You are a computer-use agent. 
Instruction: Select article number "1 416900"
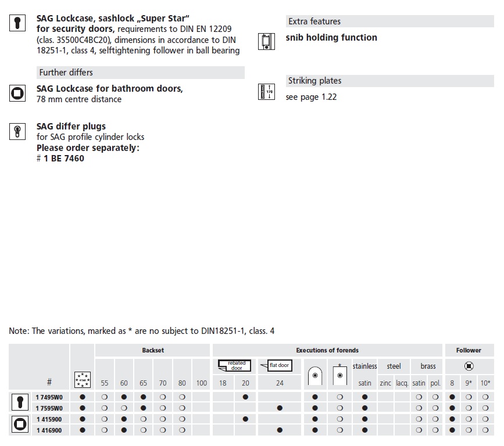49,430
